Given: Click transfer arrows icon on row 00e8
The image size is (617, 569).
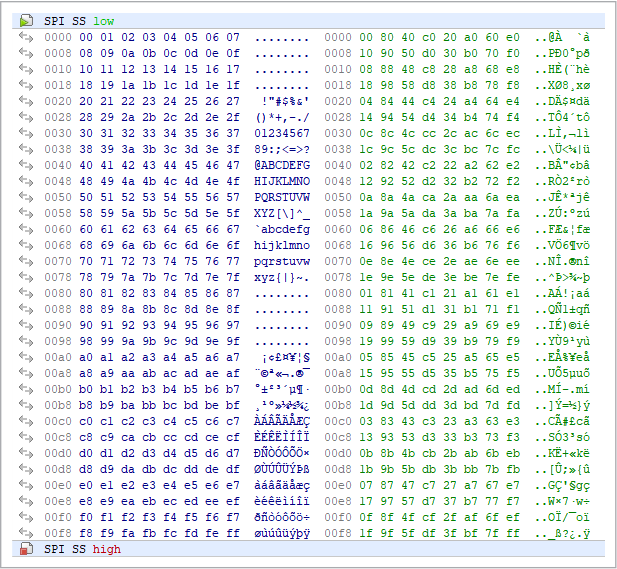Looking at the screenshot, I should pyautogui.click(x=26, y=501).
